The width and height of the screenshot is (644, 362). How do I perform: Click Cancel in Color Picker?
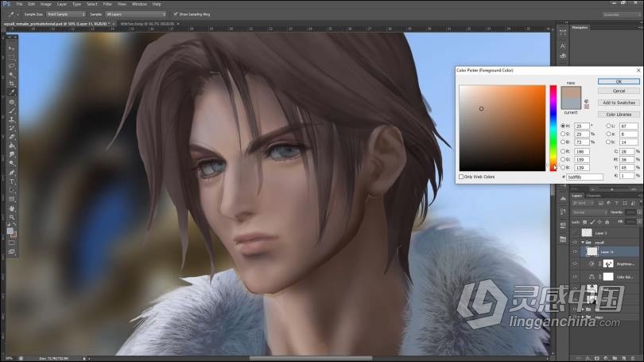[619, 91]
